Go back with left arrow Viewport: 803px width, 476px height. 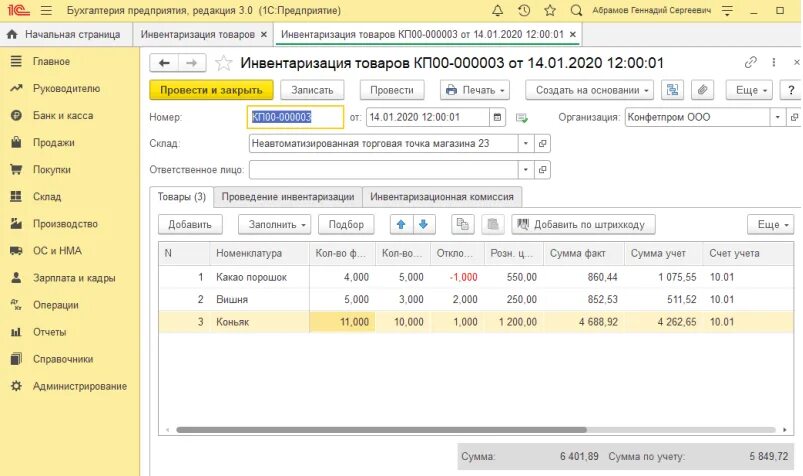coord(164,63)
